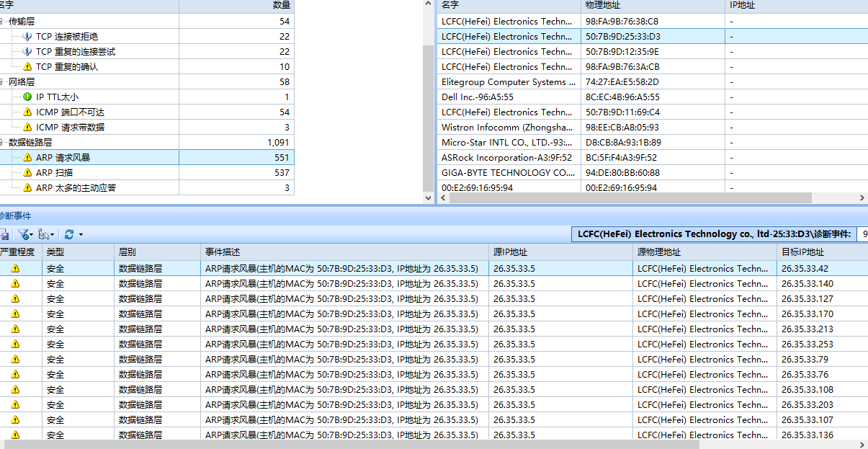Sort events by 源IP地址 column header
868x449 pixels.
coord(560,252)
